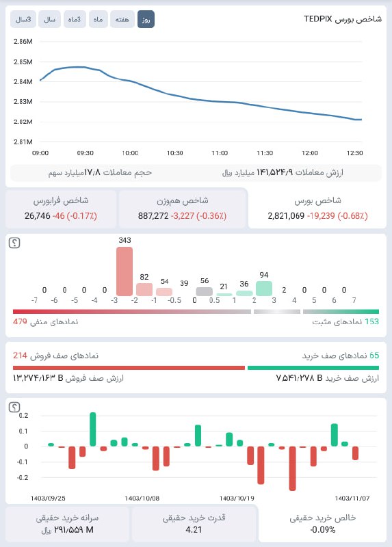
Task: Click the 153 نمادهای مثبت label
Action: (x=345, y=321)
